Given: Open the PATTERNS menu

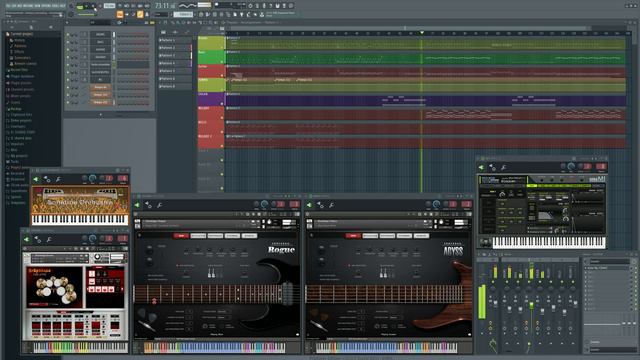Looking at the screenshot, I should [29, 6].
